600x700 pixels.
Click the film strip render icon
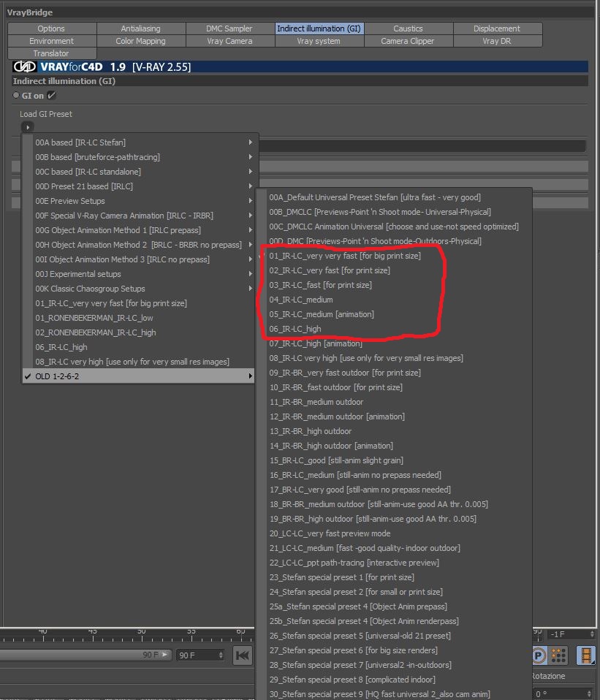coord(585,655)
